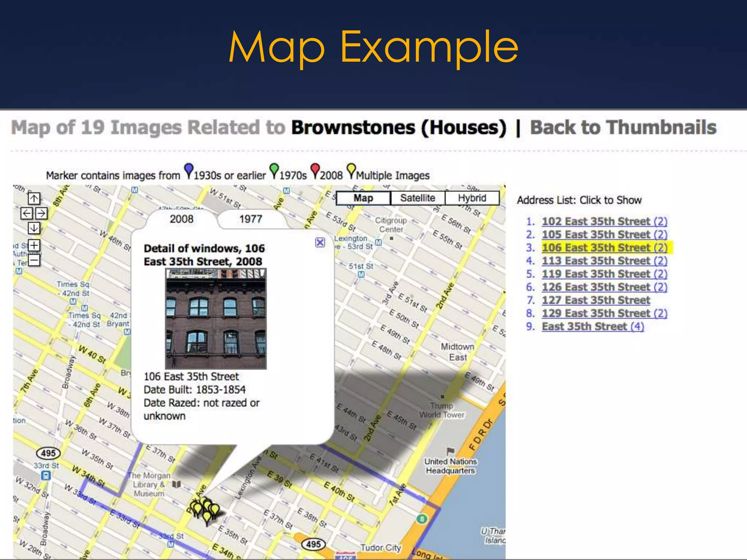Click the 51st St subway station icon
The height and width of the screenshot is (560, 747).
(x=361, y=275)
